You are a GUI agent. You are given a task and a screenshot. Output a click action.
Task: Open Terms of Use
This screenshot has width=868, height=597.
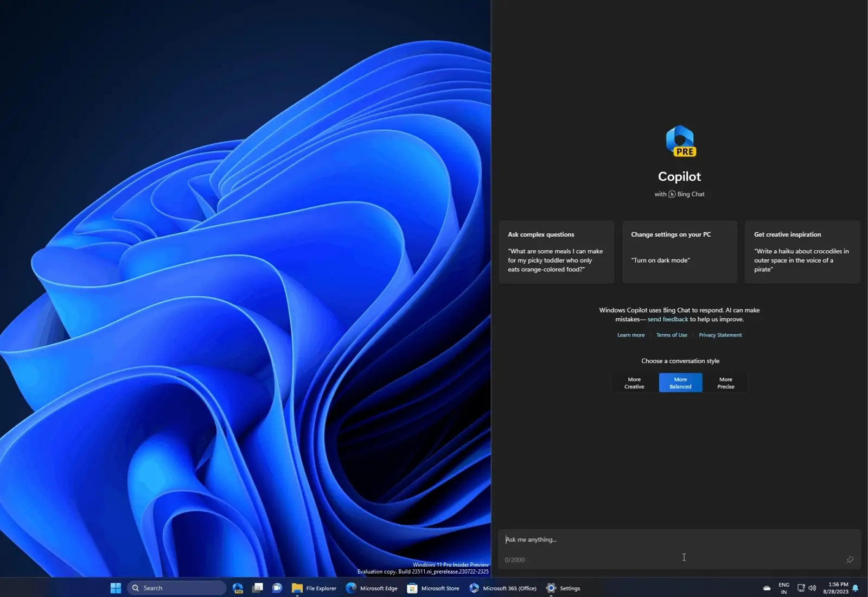672,335
